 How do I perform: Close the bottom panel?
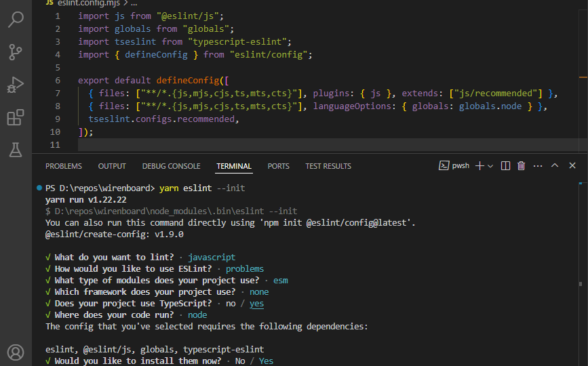(x=572, y=165)
